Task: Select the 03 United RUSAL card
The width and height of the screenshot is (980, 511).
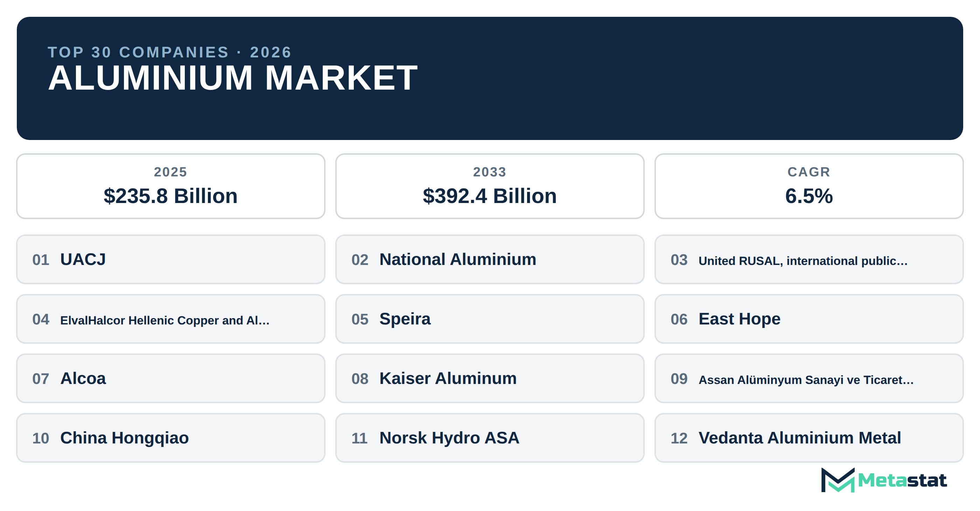Action: coord(809,259)
